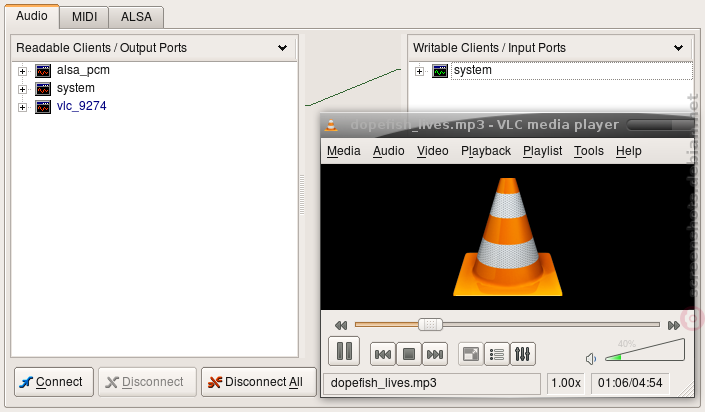Open the Playlist menu in VLC
The height and width of the screenshot is (412, 705).
[x=542, y=151]
